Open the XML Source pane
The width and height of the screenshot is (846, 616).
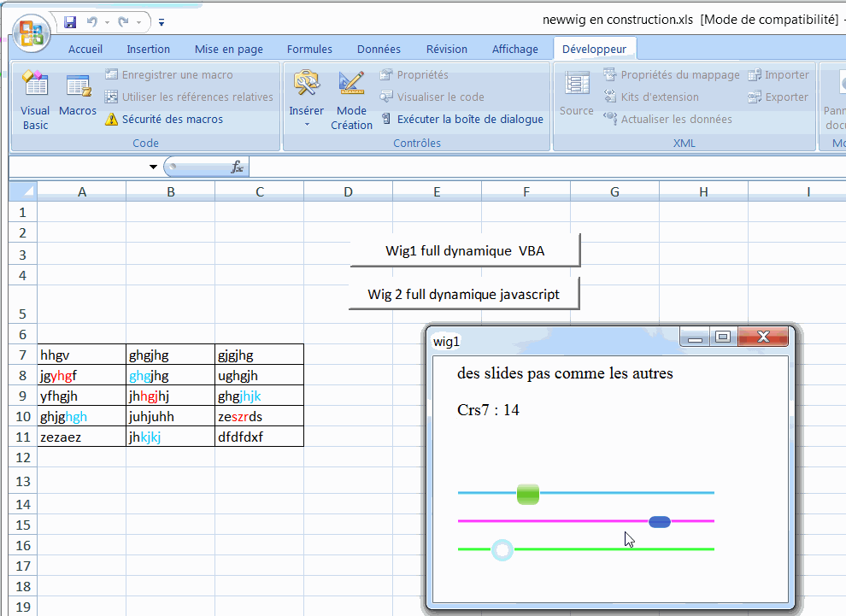576,94
